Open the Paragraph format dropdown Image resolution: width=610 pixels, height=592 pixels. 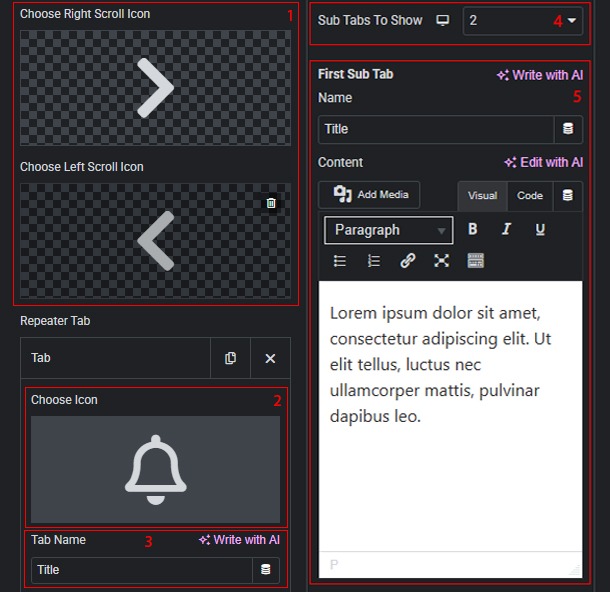[388, 230]
